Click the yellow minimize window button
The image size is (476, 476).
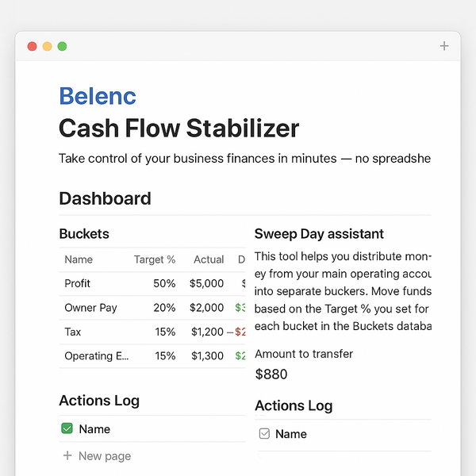point(47,46)
